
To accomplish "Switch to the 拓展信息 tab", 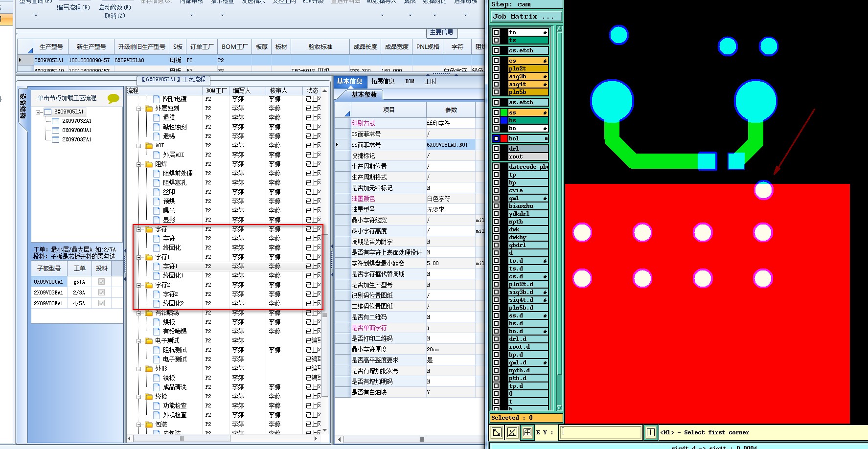I will (383, 82).
